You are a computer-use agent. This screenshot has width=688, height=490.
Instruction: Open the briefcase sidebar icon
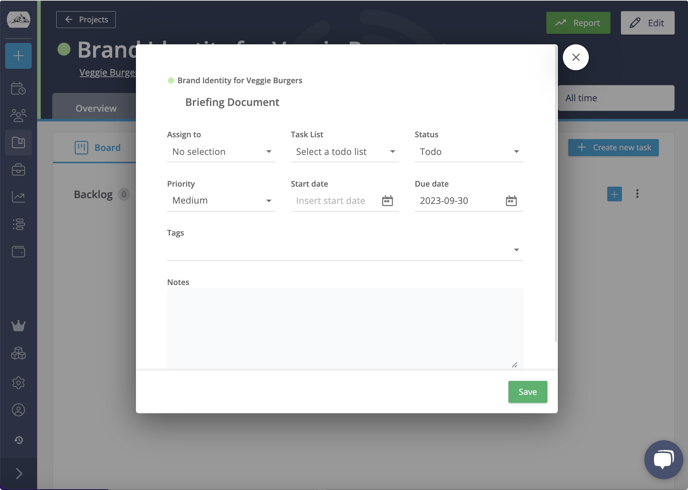18,170
